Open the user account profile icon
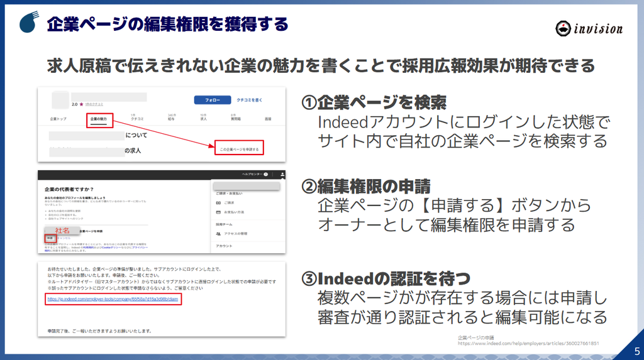The height and width of the screenshot is (360, 644). pos(282,175)
